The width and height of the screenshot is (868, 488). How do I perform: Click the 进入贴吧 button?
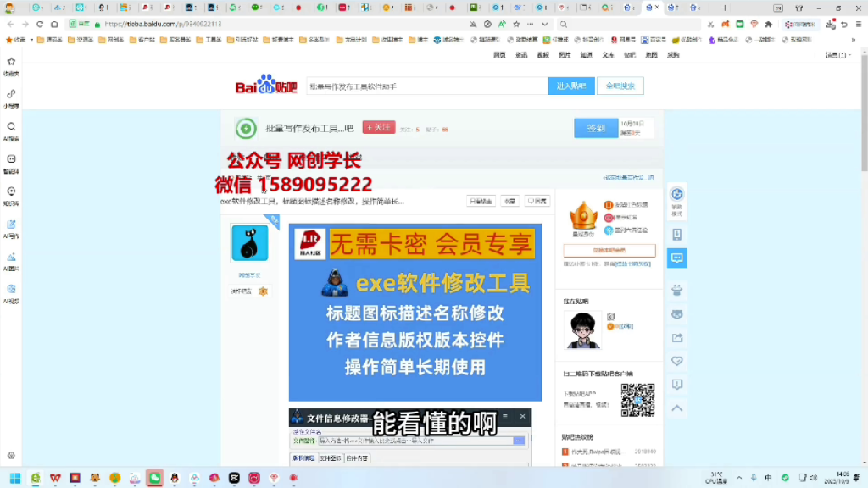coord(571,86)
